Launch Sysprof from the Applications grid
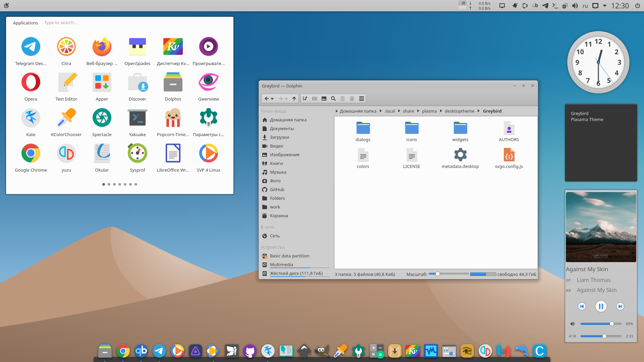The image size is (644, 362). (138, 158)
